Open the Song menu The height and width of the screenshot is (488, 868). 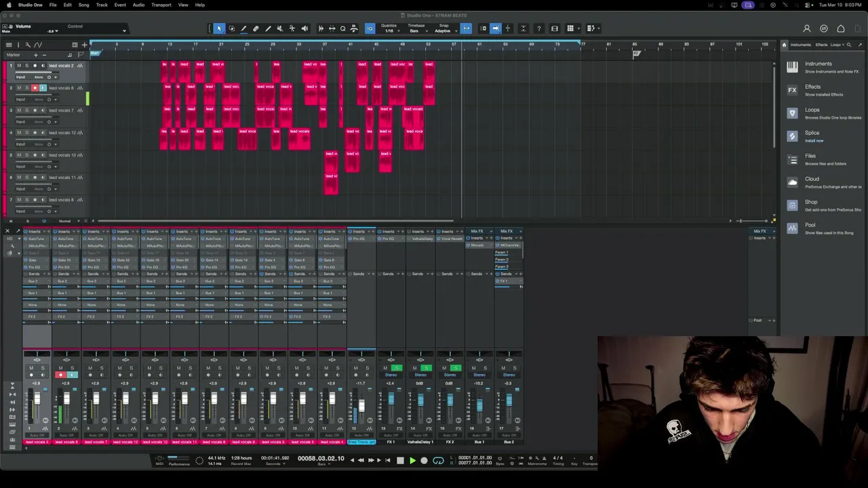click(83, 5)
